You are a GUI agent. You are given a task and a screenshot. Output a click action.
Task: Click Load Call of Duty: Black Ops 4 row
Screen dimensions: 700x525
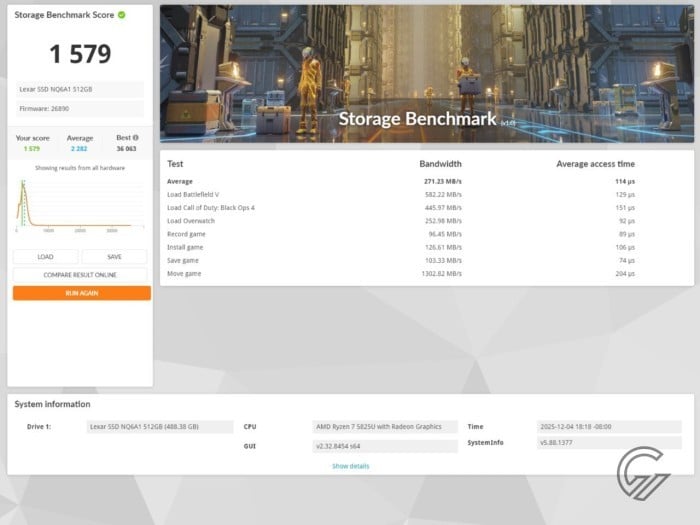(x=400, y=208)
